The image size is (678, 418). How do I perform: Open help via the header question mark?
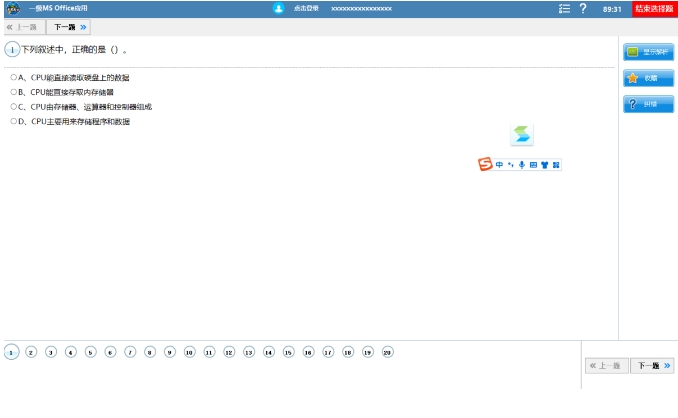pyautogui.click(x=583, y=9)
